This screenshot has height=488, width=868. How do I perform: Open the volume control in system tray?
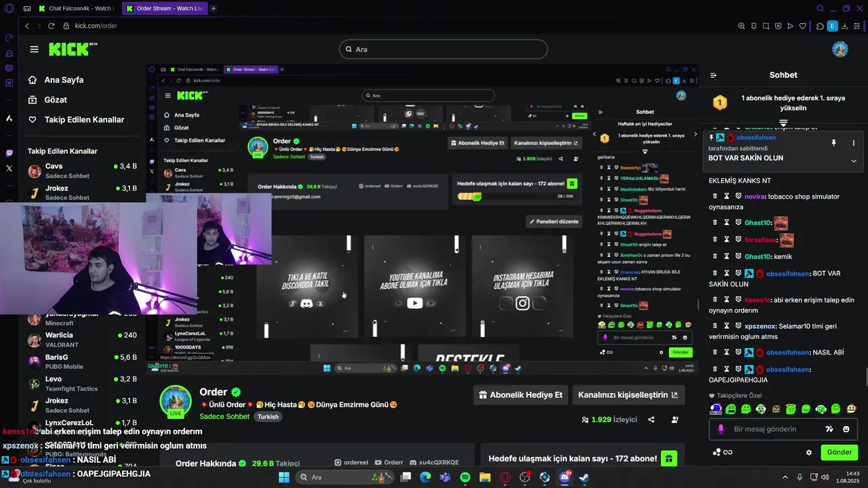click(x=825, y=477)
